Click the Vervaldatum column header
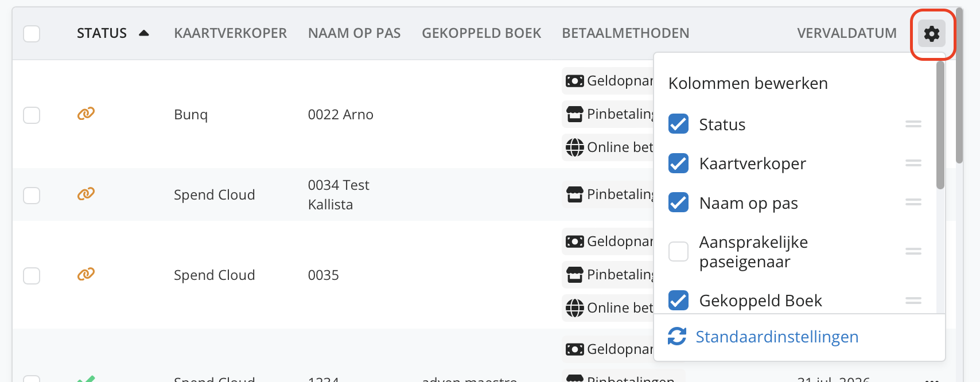Image resolution: width=980 pixels, height=382 pixels. click(846, 33)
